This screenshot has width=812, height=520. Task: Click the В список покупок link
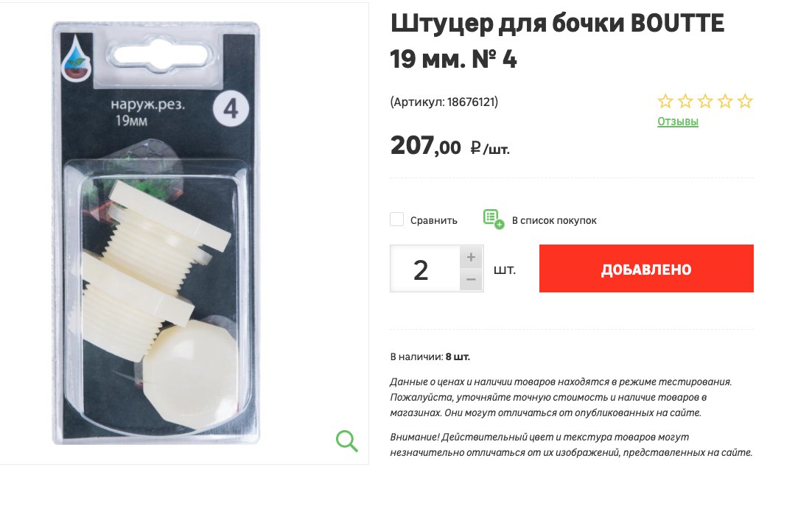(x=554, y=220)
